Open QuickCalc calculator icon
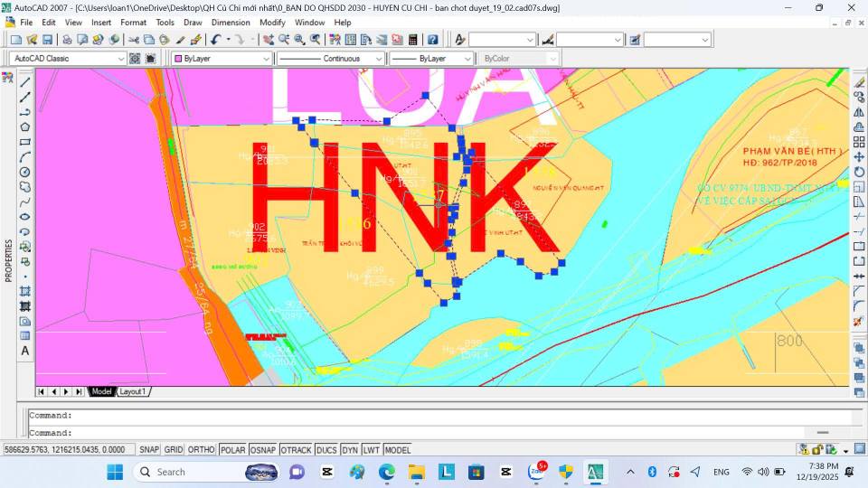The width and height of the screenshot is (868, 488). (413, 40)
